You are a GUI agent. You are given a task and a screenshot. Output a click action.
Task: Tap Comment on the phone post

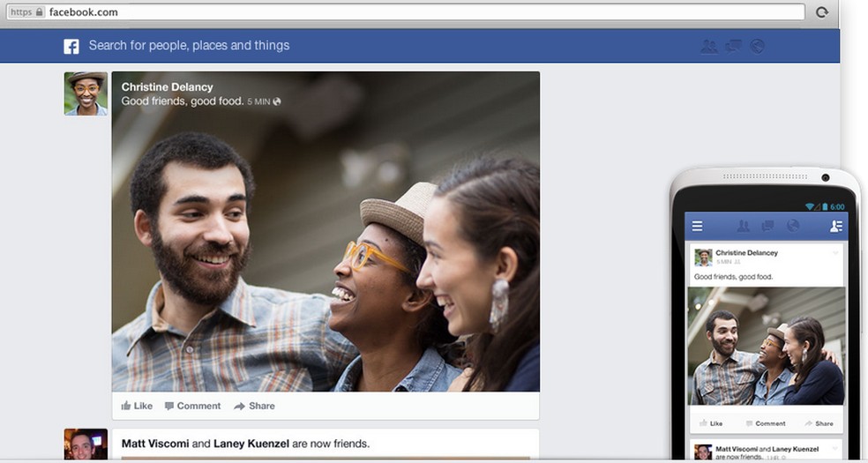766,423
